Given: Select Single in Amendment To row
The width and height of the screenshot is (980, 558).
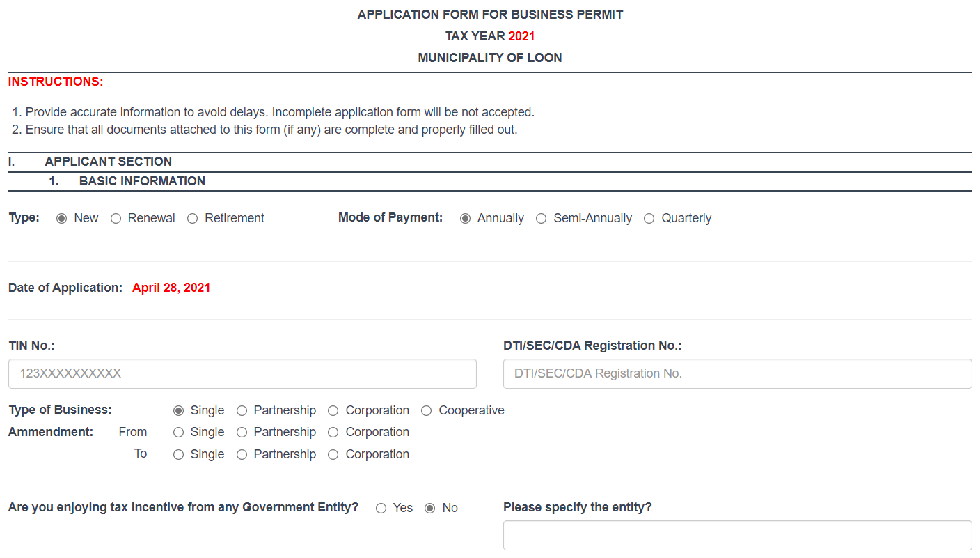Looking at the screenshot, I should pos(179,455).
